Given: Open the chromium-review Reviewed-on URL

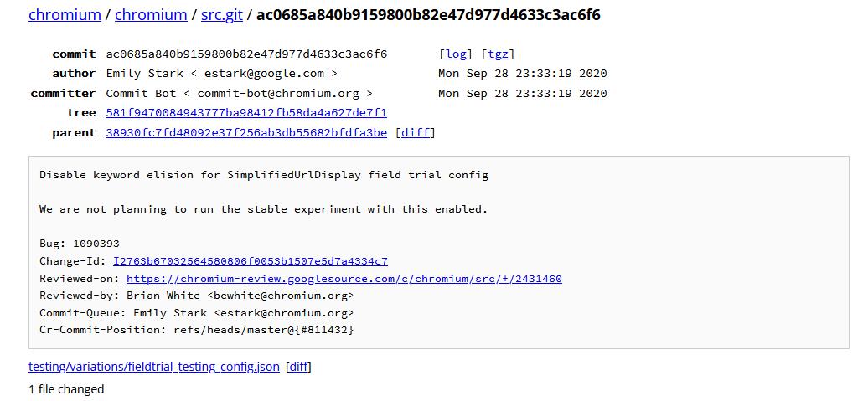Looking at the screenshot, I should tap(344, 279).
